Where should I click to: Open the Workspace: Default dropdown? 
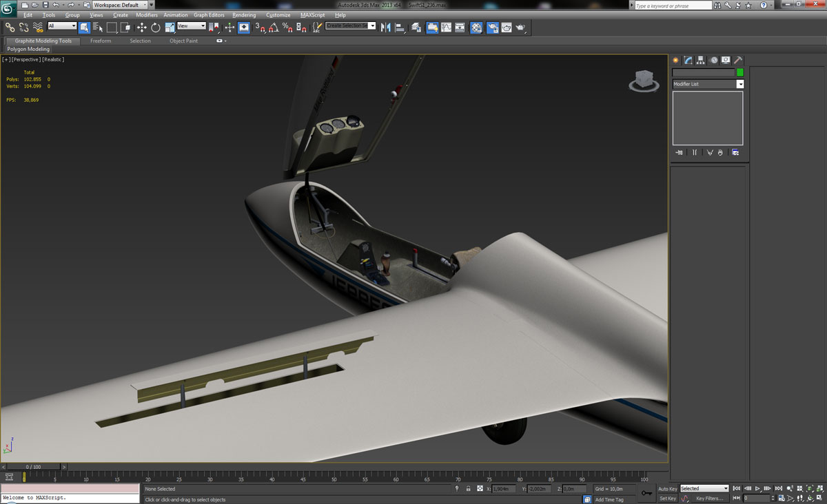coord(121,5)
